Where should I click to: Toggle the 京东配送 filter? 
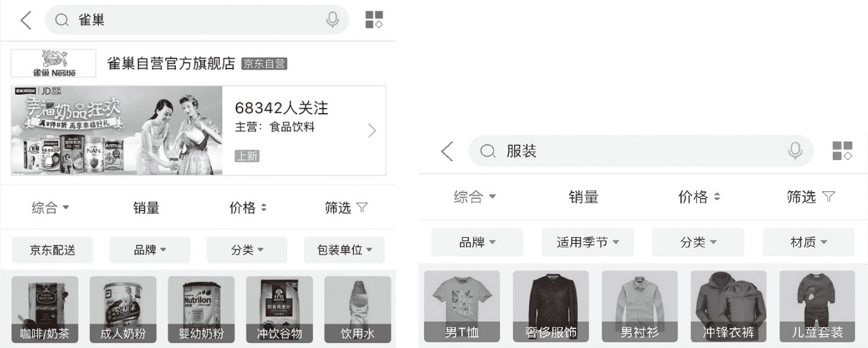click(x=53, y=250)
